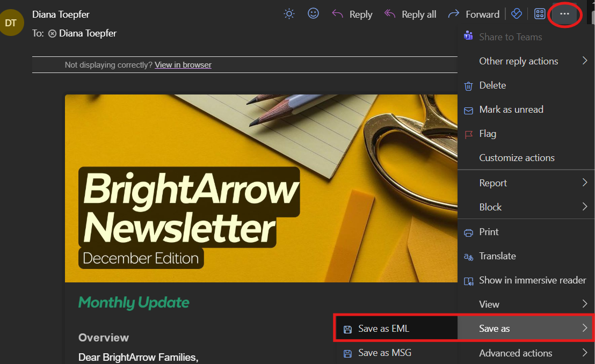Open the More actions ellipsis button
Viewport: 595px width, 364px height.
564,14
